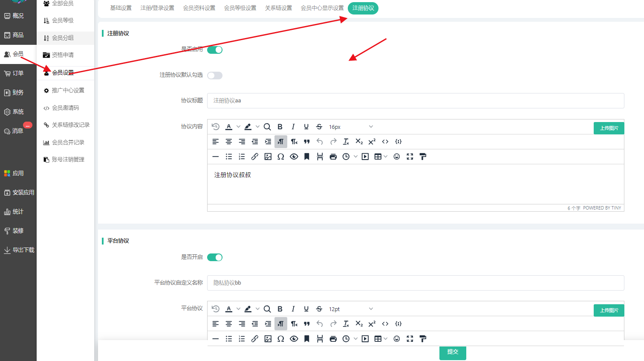This screenshot has height=361, width=644.
Task: Open source code view in 协议内容 editor
Action: click(385, 142)
